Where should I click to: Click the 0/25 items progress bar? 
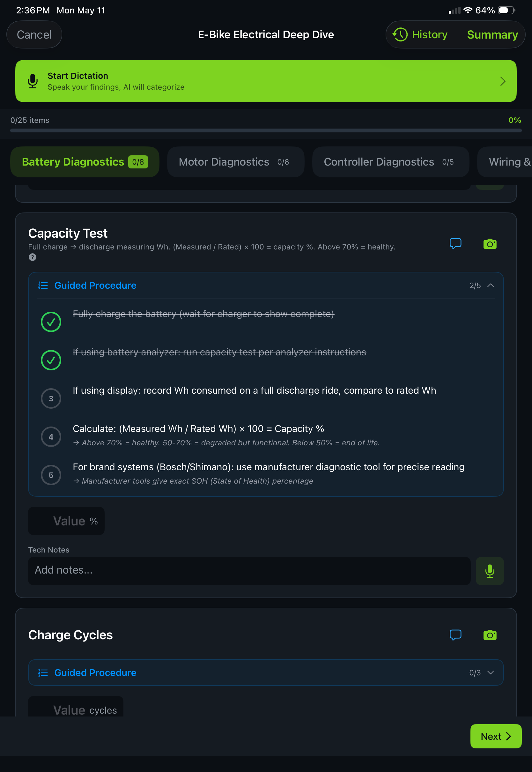(x=266, y=130)
